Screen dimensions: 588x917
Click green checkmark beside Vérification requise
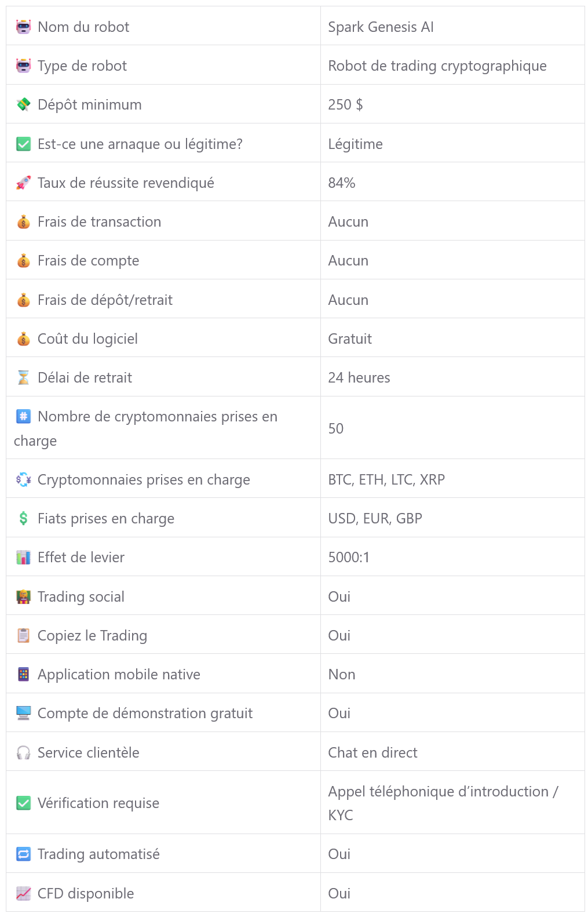click(x=23, y=803)
